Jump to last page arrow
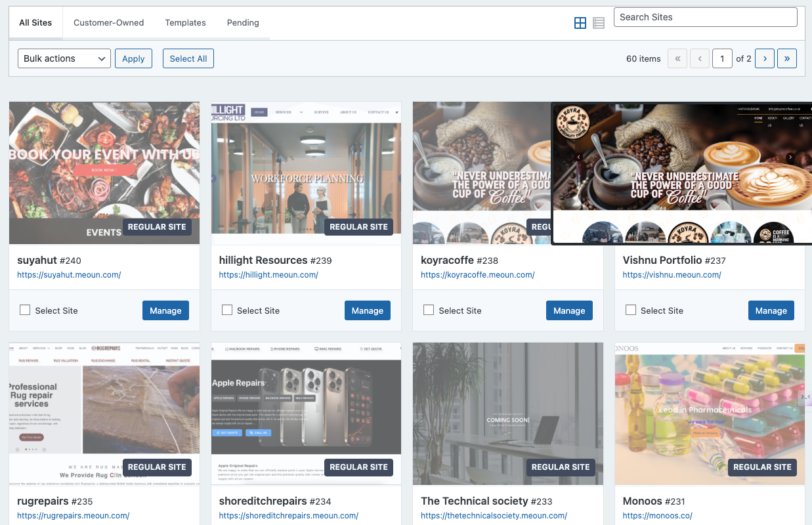This screenshot has width=812, height=525. coord(786,58)
